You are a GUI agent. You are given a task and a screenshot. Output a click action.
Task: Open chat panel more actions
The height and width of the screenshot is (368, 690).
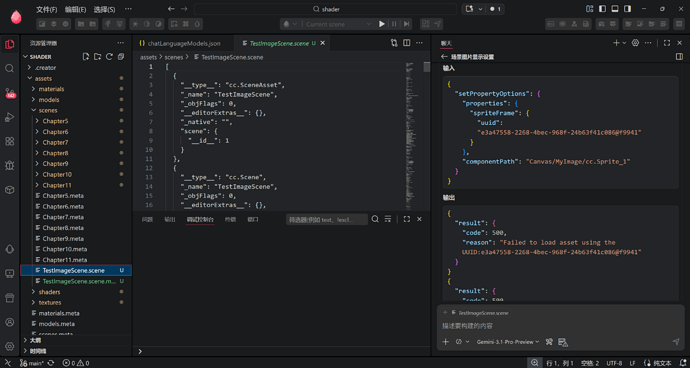coord(648,43)
